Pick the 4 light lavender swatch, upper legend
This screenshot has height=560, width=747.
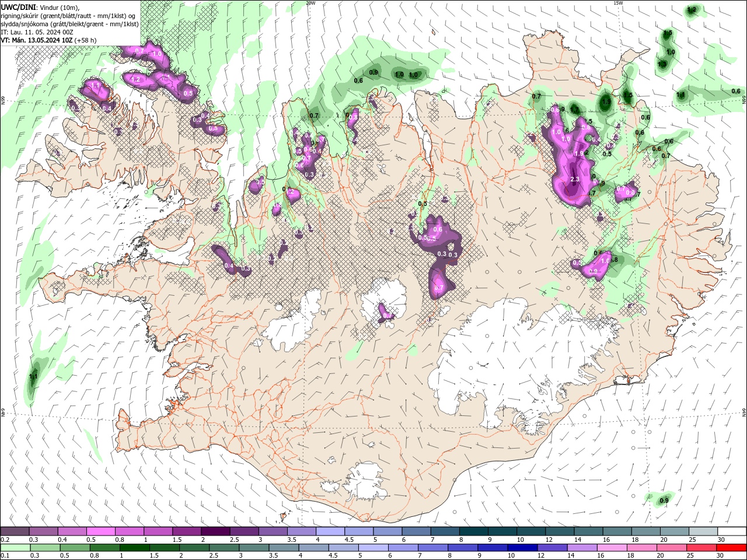pos(330,531)
